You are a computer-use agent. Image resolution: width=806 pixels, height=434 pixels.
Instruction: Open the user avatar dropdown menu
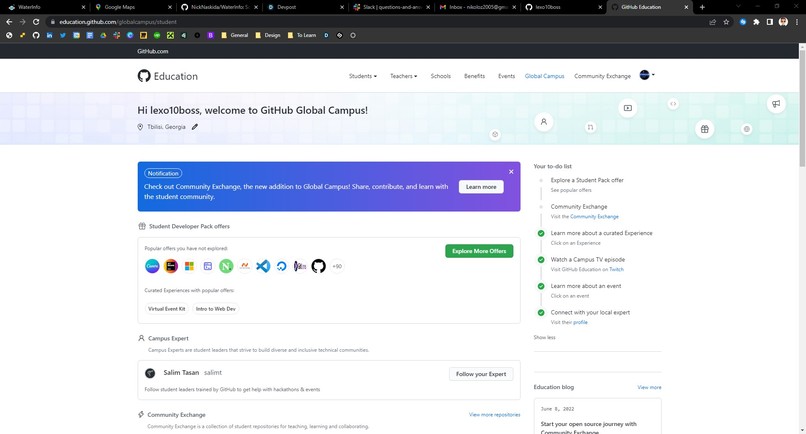(647, 75)
